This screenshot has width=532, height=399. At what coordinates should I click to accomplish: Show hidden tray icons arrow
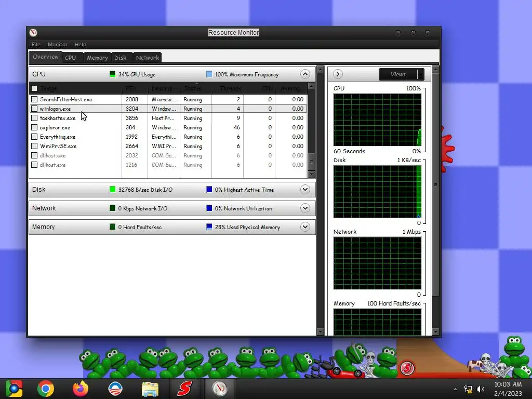(x=455, y=389)
